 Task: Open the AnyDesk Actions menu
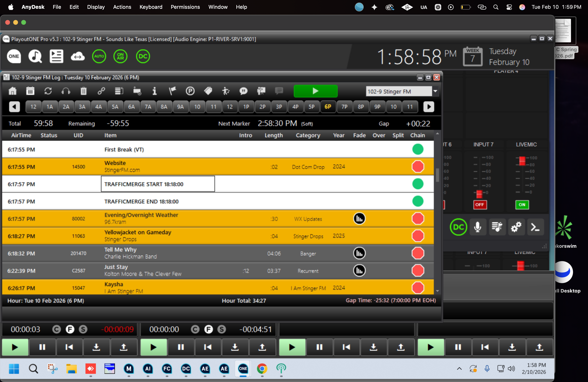tap(122, 7)
